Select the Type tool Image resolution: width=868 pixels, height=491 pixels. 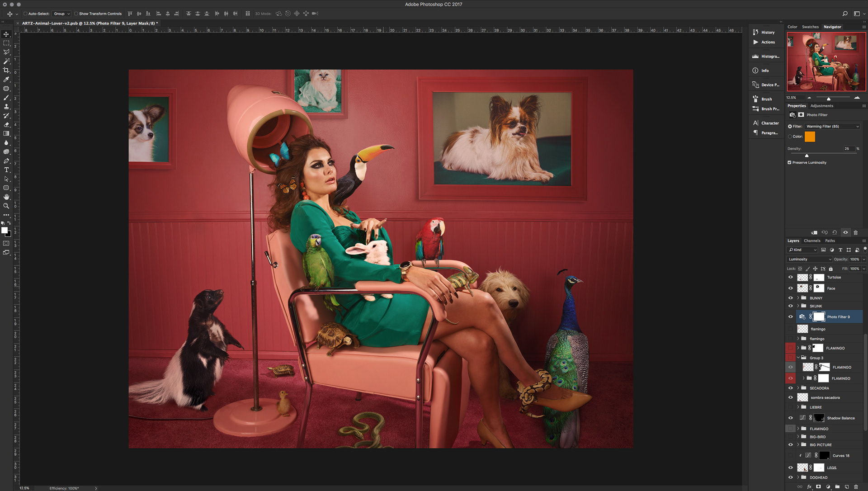click(x=6, y=170)
